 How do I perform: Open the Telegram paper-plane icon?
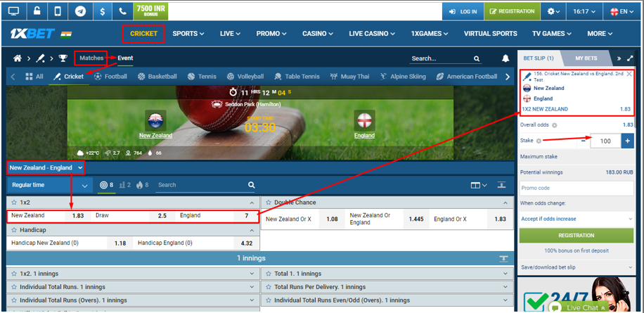(80, 11)
